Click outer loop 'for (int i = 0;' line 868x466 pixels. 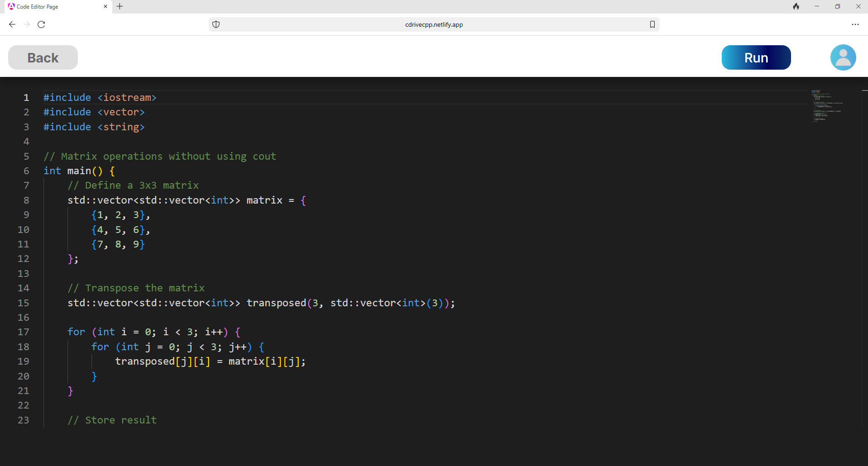point(154,332)
